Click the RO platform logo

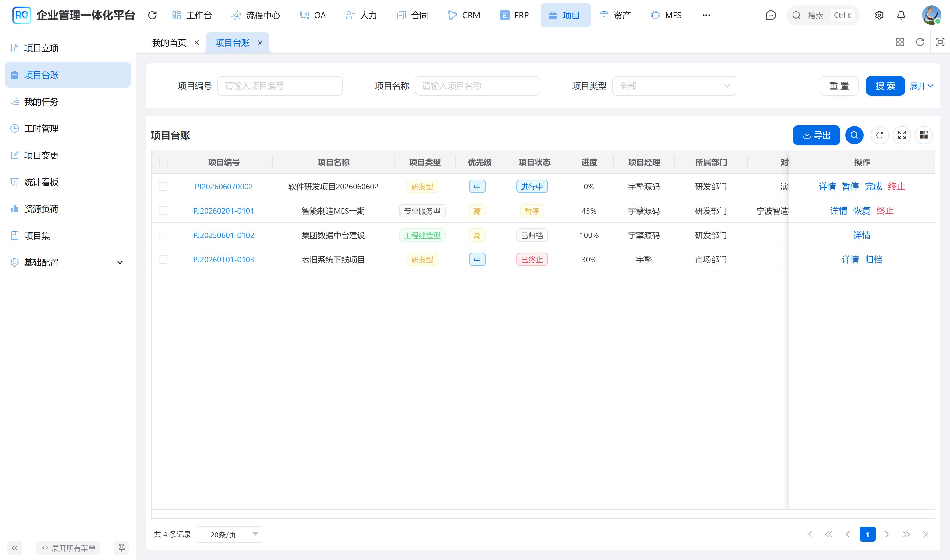[22, 15]
